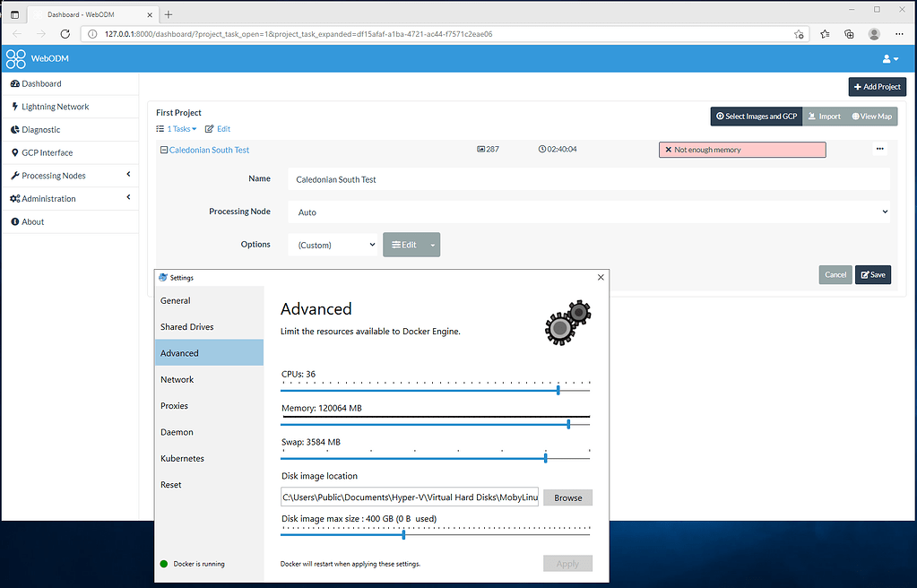Click the Add Project button

click(876, 87)
